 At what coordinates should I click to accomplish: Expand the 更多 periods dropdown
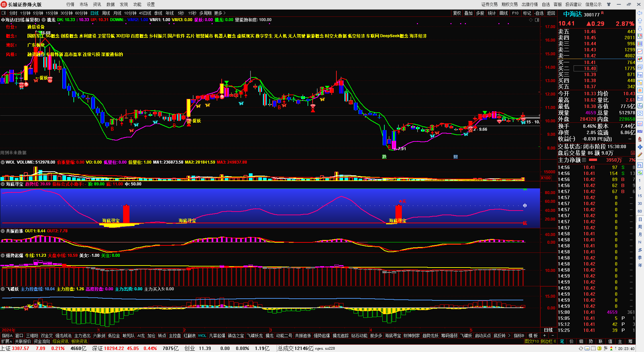coord(220,13)
